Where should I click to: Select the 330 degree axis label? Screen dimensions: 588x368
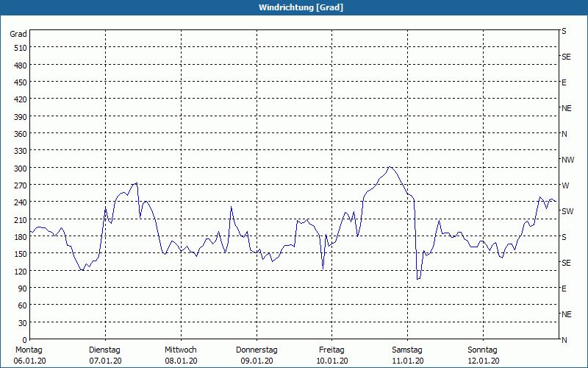[21, 151]
